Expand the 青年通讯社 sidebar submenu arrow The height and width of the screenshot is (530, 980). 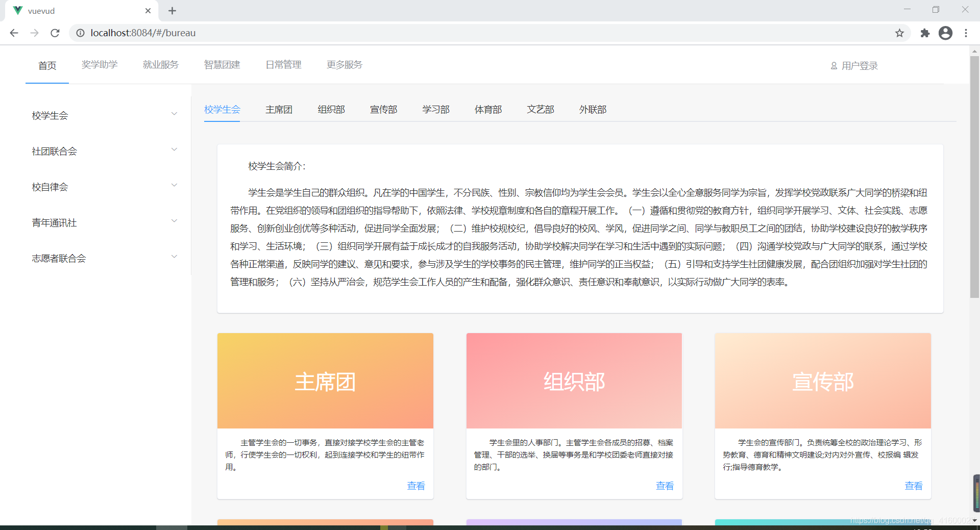coord(174,221)
